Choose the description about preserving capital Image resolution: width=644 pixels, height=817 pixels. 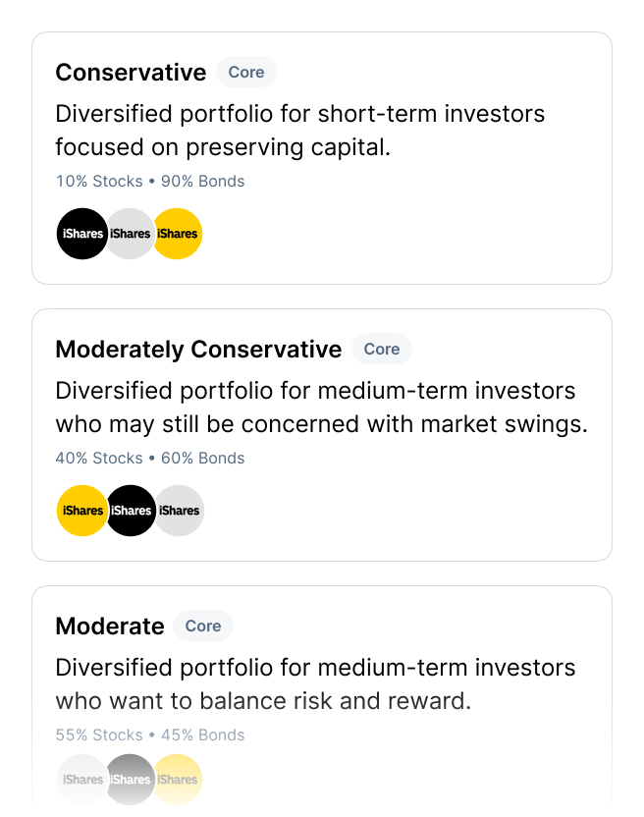point(299,131)
